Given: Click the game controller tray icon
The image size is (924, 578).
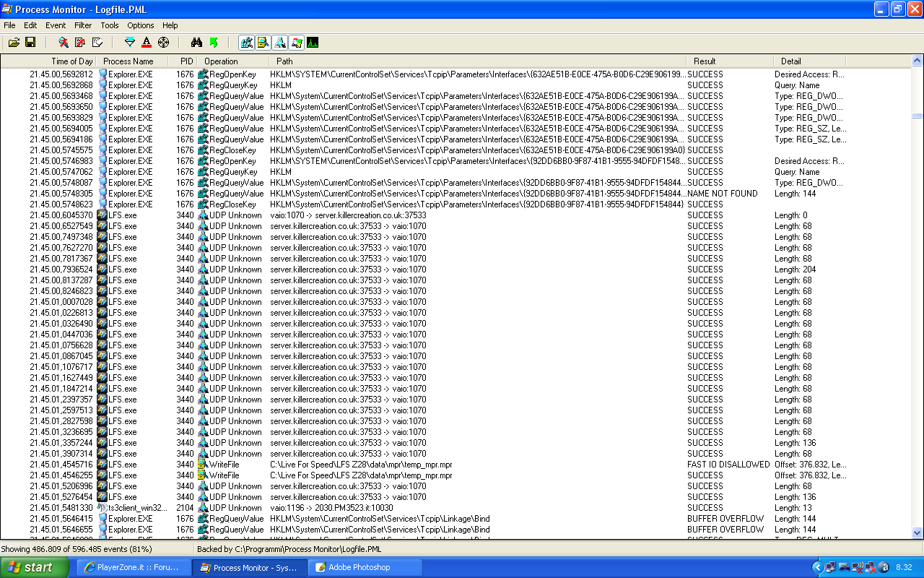Looking at the screenshot, I should pyautogui.click(x=845, y=568).
